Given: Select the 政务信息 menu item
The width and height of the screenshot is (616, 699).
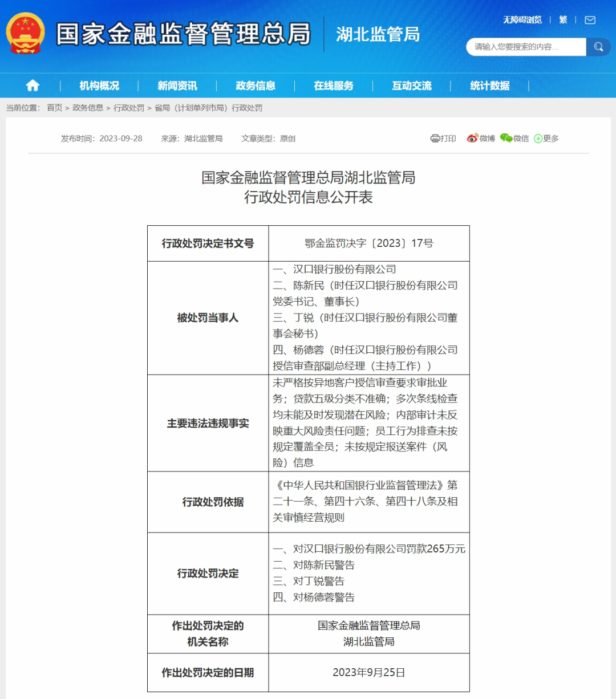Looking at the screenshot, I should tap(256, 86).
